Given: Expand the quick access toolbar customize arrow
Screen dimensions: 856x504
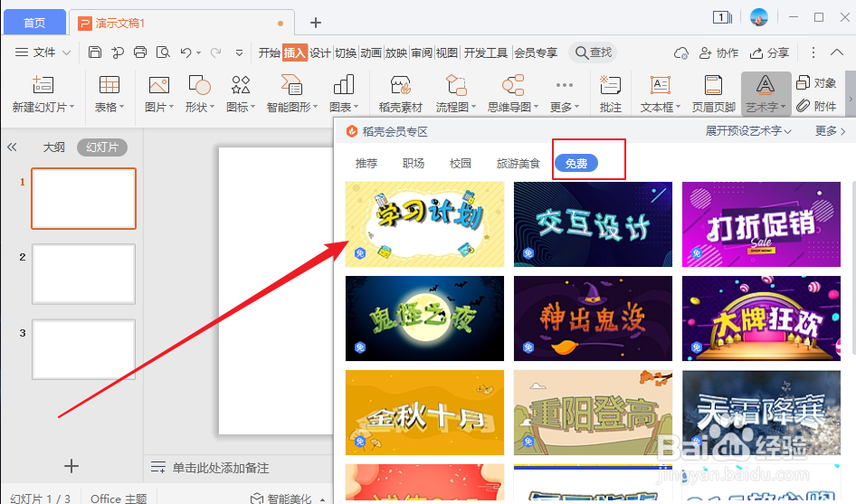Looking at the screenshot, I should point(239,53).
